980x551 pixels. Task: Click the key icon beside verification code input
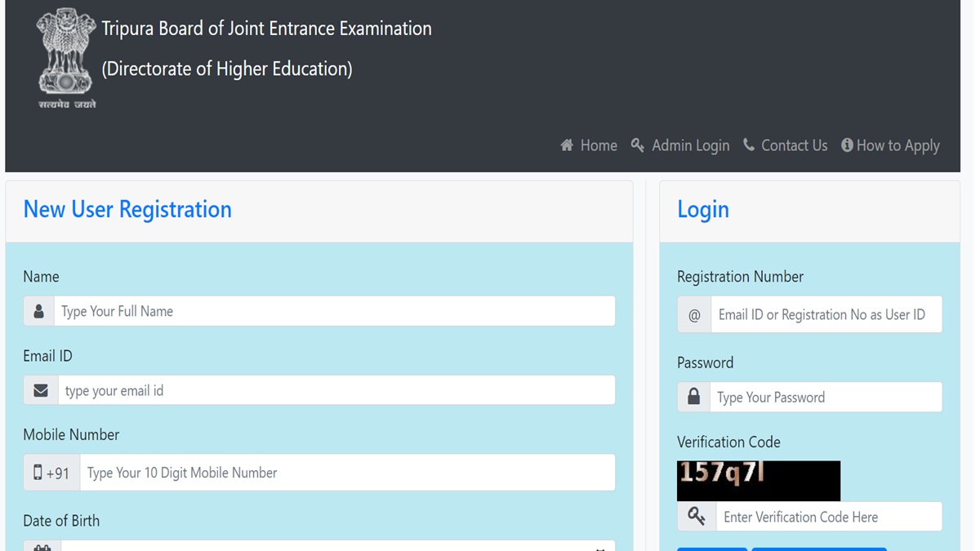tap(697, 517)
